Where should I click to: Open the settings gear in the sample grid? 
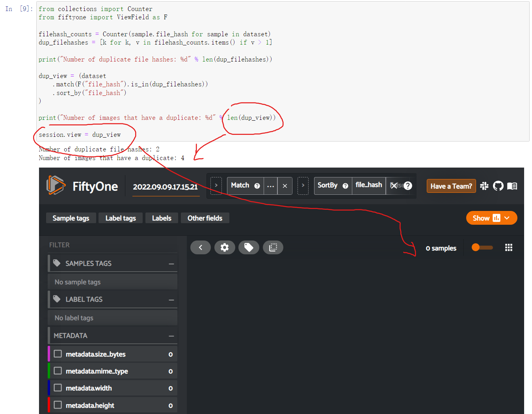click(225, 247)
